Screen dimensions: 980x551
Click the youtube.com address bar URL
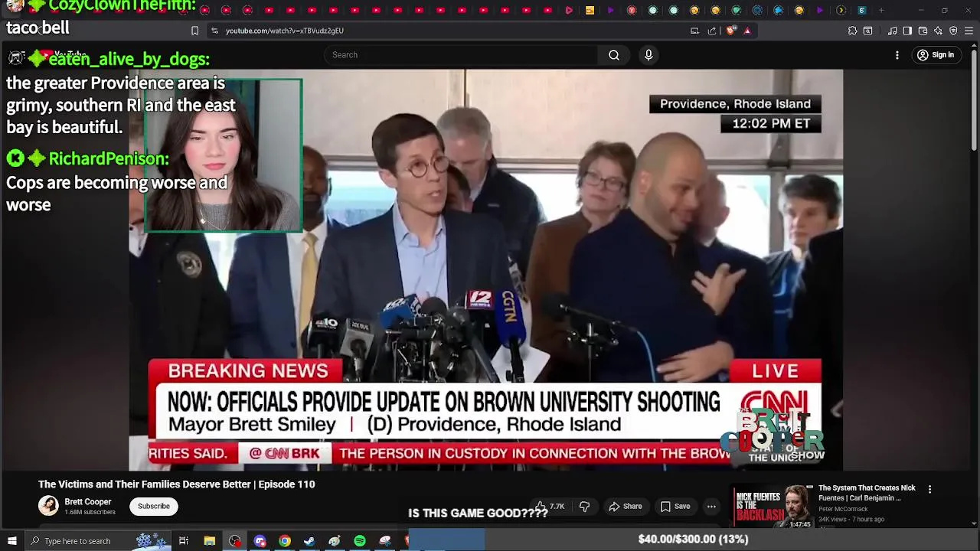pyautogui.click(x=285, y=31)
